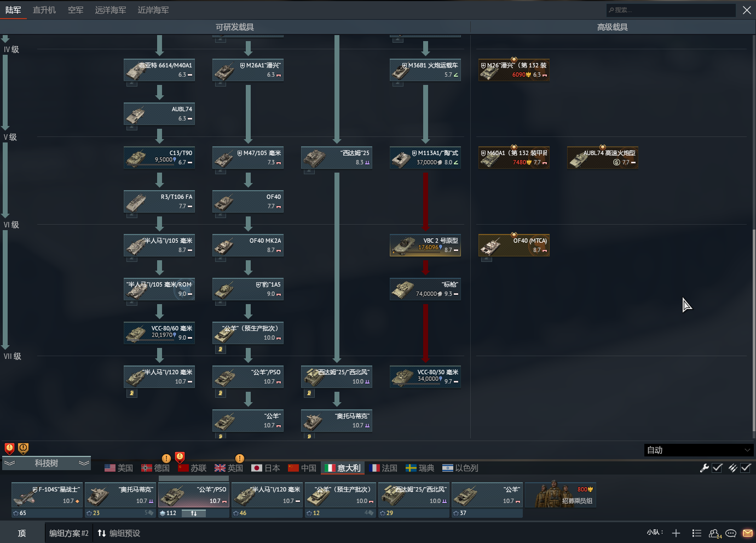Viewport: 756px width, 543px height.
Task: Open 编组方案 #2
Action: pyautogui.click(x=68, y=533)
